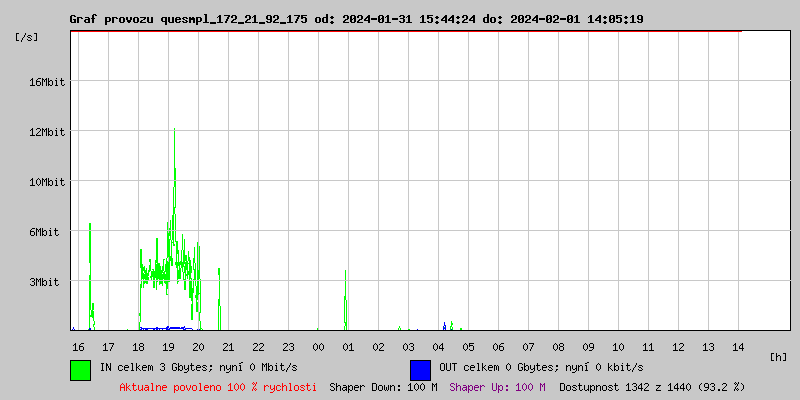Screen dimensions: 800x400
Task: Click the 'Shaper Down: 100 M' label
Action: pyautogui.click(x=383, y=386)
